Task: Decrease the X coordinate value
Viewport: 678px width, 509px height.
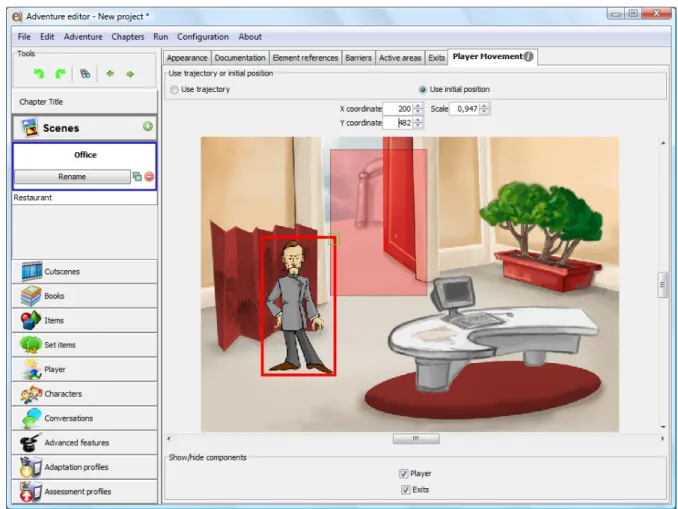Action: pos(418,112)
